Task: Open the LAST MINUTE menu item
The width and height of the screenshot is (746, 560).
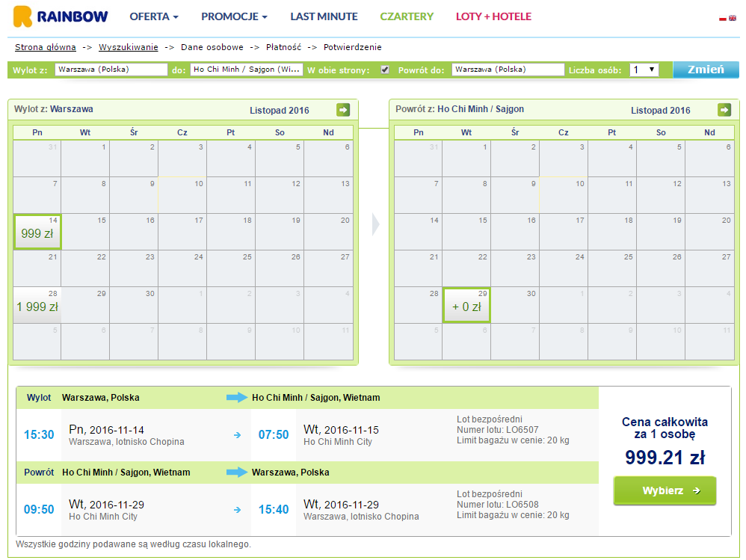Action: tap(324, 16)
